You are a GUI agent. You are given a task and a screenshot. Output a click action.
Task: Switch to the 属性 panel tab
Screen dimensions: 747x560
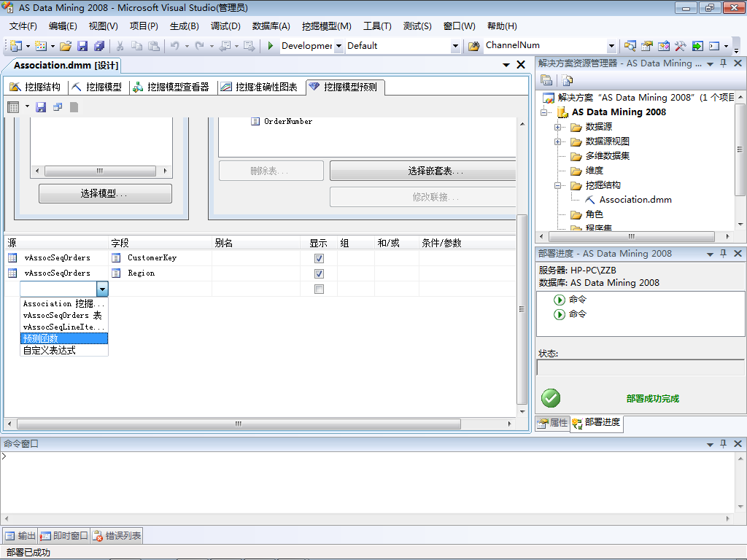coord(553,423)
